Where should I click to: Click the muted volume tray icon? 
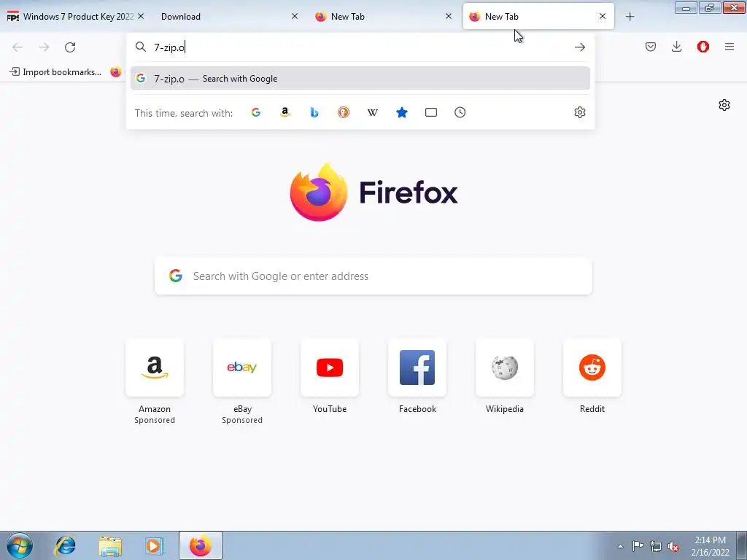tap(673, 546)
